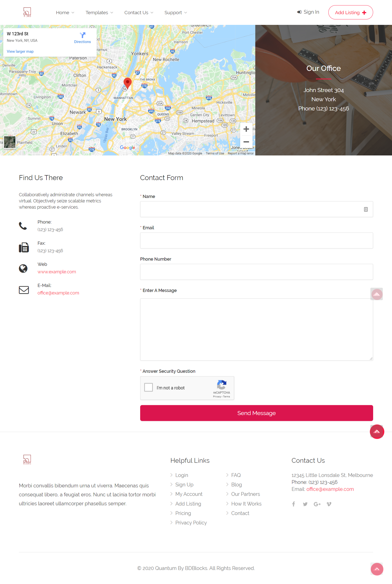Zoom out the map with minus button
The height and width of the screenshot is (584, 392).
[x=246, y=142]
